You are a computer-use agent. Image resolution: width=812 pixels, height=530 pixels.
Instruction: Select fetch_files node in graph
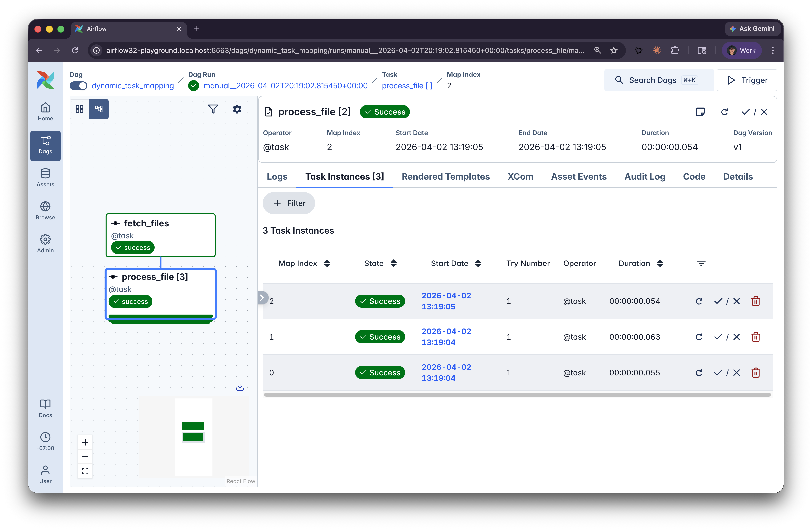click(x=161, y=235)
